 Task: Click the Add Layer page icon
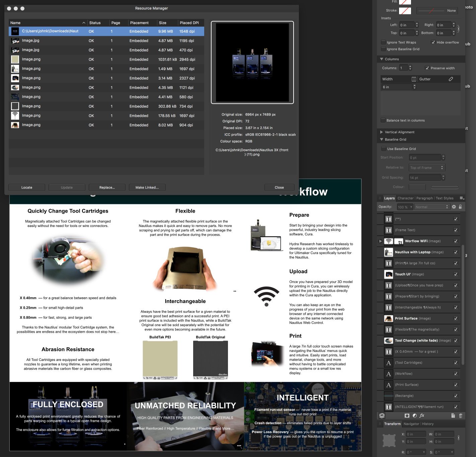point(453,415)
